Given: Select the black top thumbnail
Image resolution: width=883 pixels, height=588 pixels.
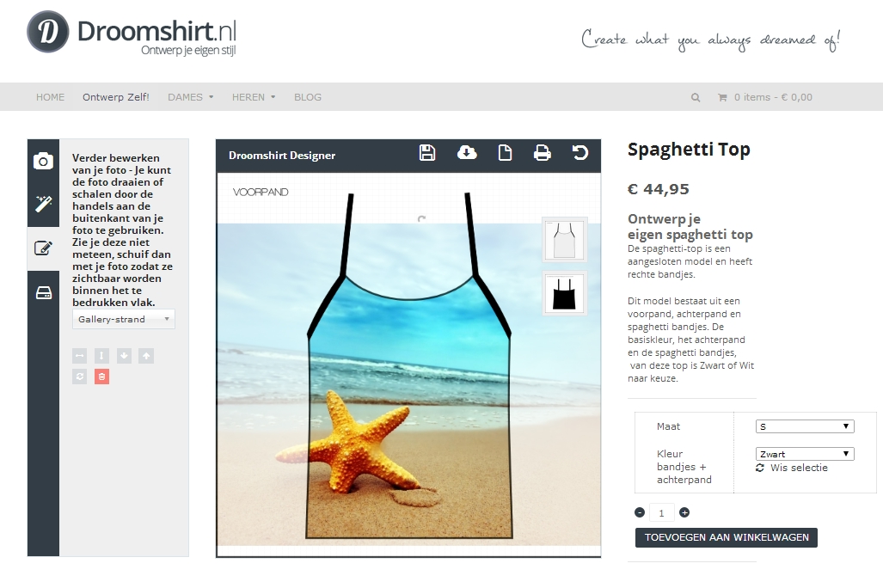Looking at the screenshot, I should click(564, 293).
